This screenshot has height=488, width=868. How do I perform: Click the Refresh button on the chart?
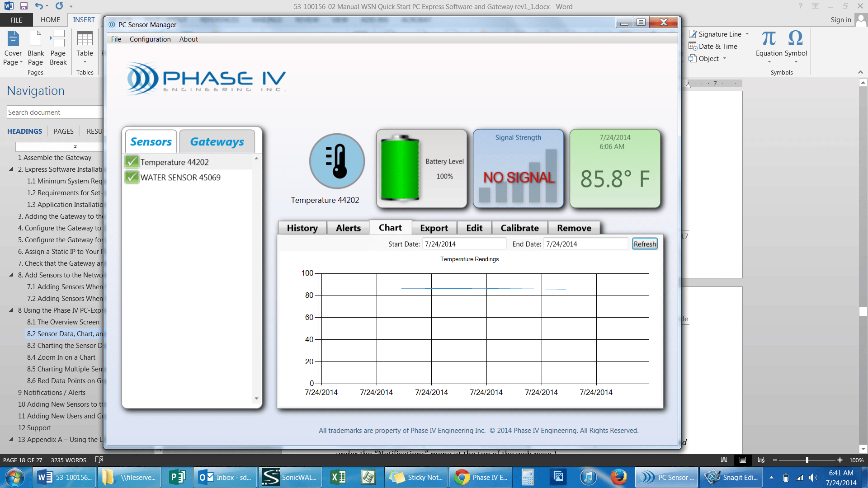tap(645, 244)
